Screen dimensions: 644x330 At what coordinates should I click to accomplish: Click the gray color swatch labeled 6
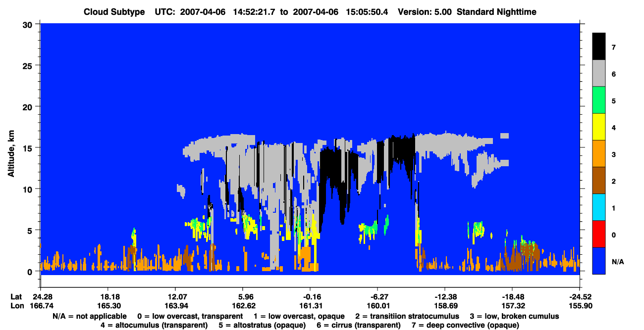[x=599, y=73]
